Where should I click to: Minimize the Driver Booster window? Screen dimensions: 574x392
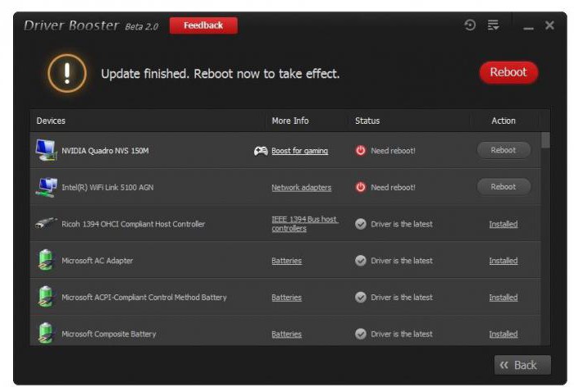pyautogui.click(x=528, y=28)
